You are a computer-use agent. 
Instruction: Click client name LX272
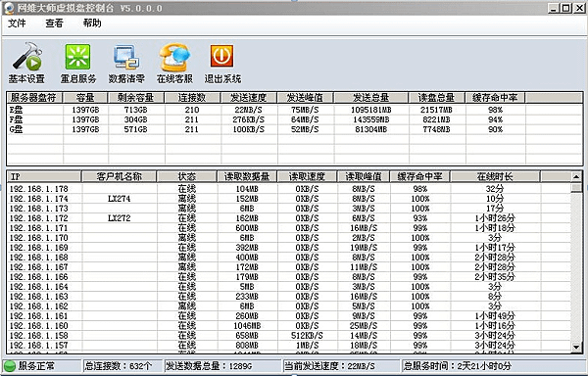(120, 218)
